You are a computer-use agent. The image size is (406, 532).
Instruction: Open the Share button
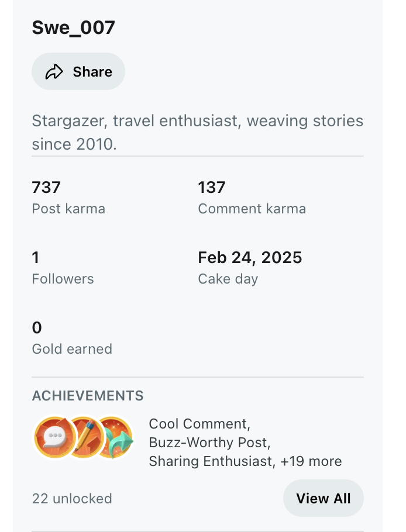point(78,71)
